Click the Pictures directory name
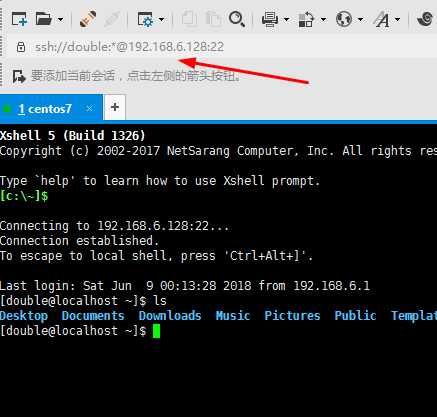 292,316
